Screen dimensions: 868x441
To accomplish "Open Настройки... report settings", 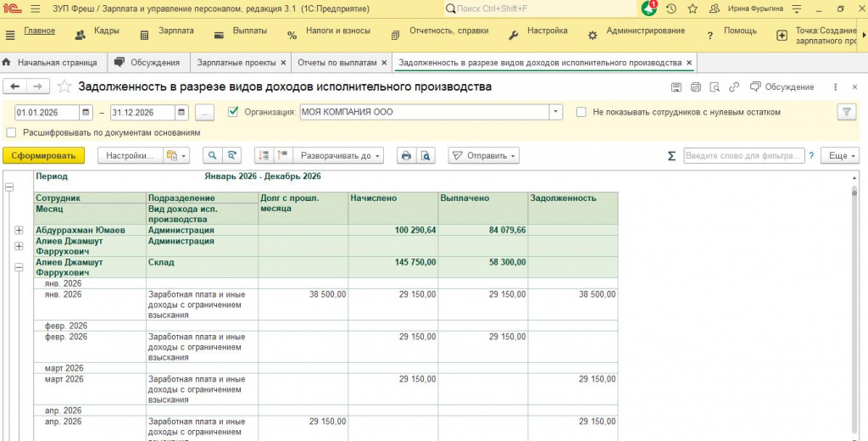I will [130, 156].
